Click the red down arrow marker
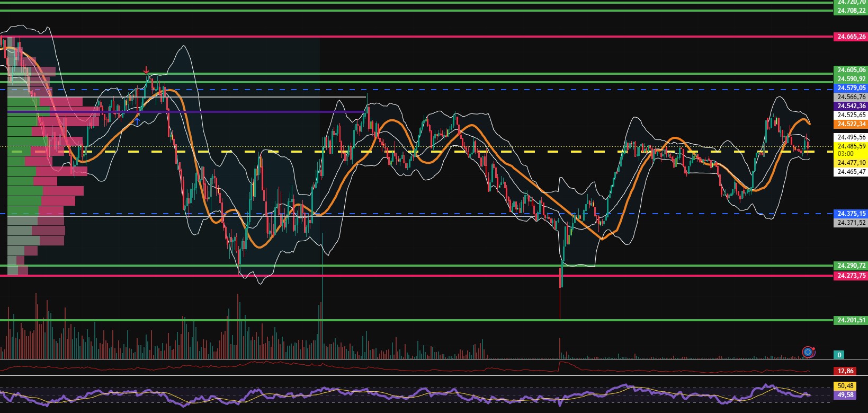Image resolution: width=868 pixels, height=413 pixels. (146, 71)
